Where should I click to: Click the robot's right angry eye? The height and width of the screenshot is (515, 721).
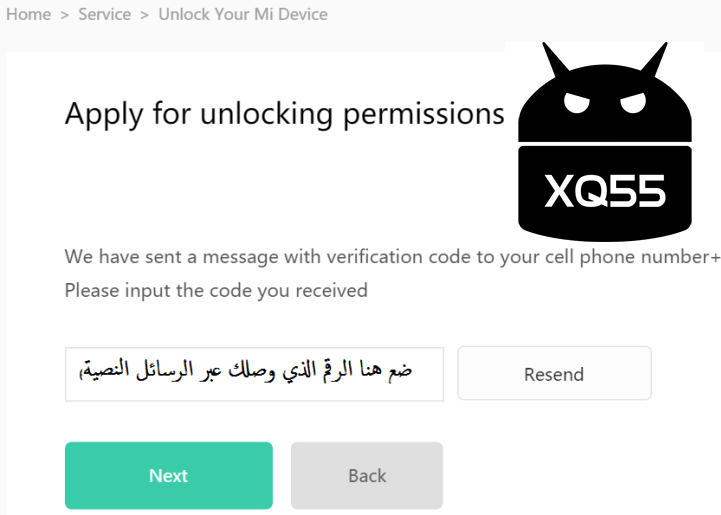[x=634, y=104]
